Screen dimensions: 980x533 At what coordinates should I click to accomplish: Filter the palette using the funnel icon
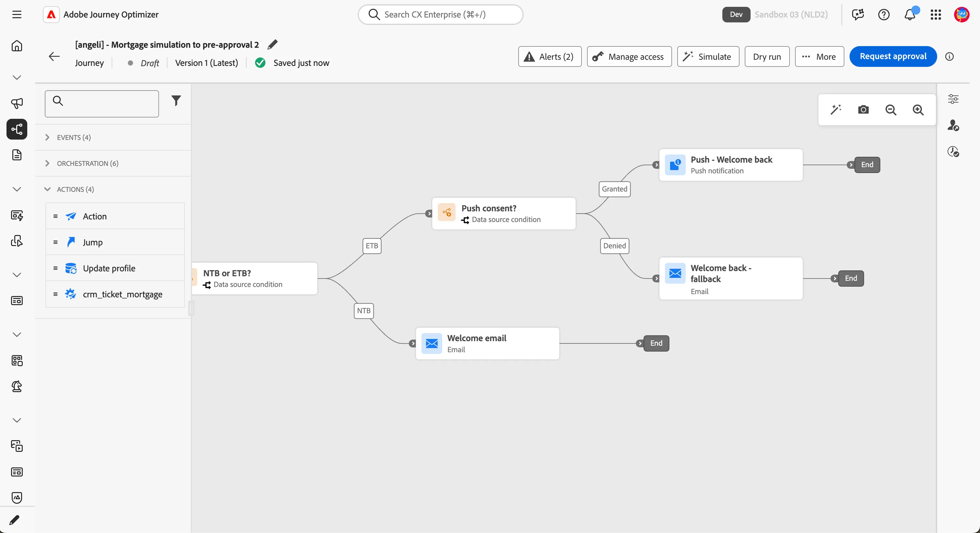click(176, 100)
